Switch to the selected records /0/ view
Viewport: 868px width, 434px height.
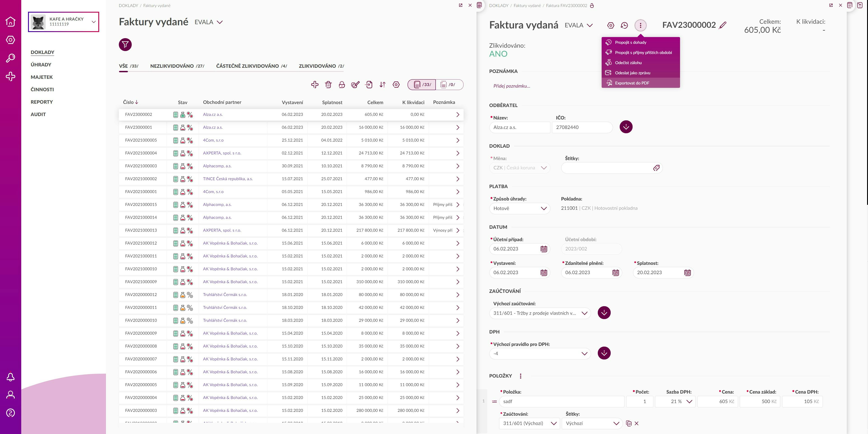tap(450, 84)
